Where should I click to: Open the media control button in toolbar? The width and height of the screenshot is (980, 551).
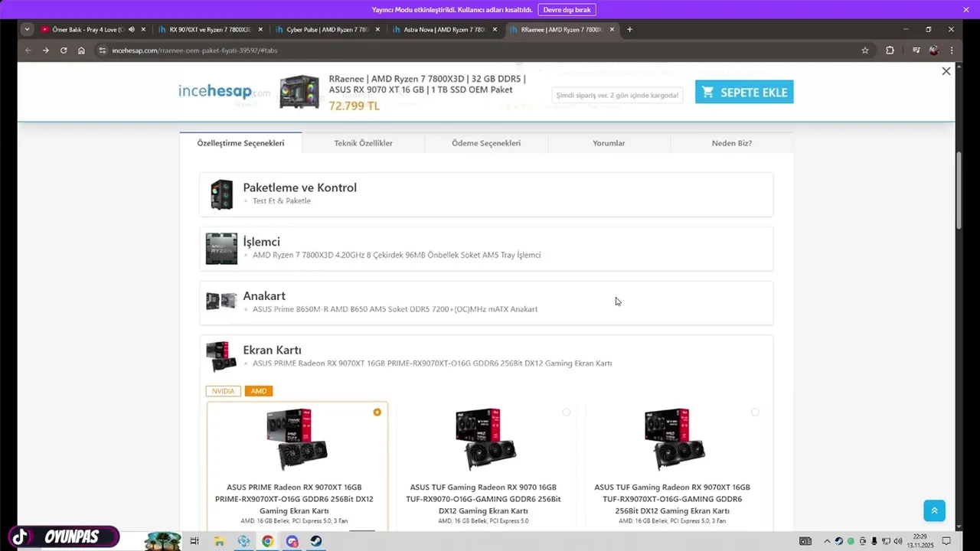916,51
